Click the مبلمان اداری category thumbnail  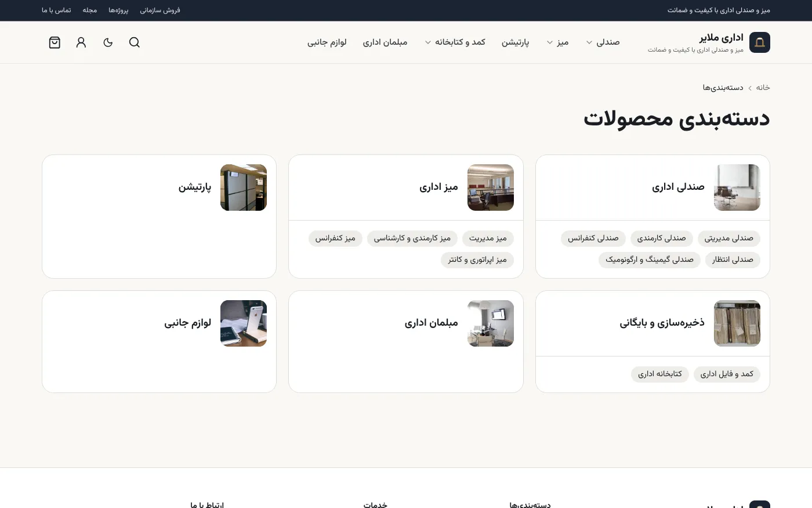491,323
